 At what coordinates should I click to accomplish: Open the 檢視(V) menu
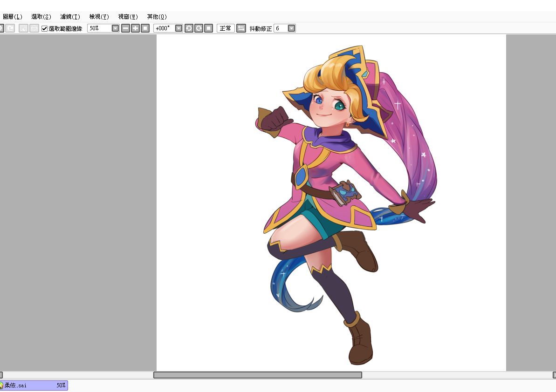[99, 17]
